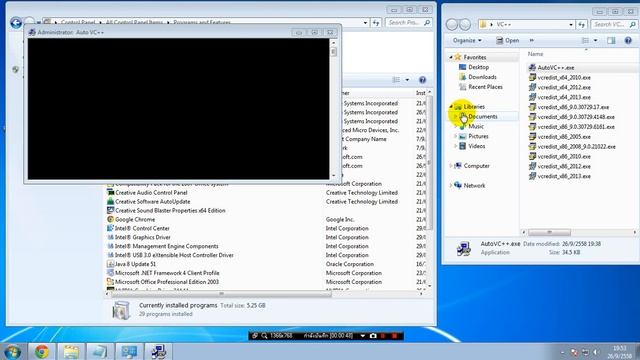
Task: Select Creative Audio Control Panel entry
Action: click(x=147, y=193)
